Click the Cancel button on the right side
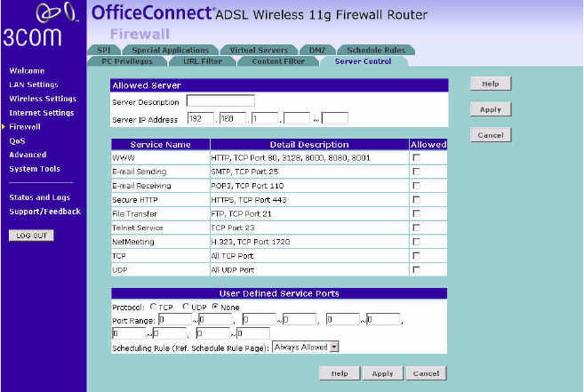The width and height of the screenshot is (584, 392). 491,135
